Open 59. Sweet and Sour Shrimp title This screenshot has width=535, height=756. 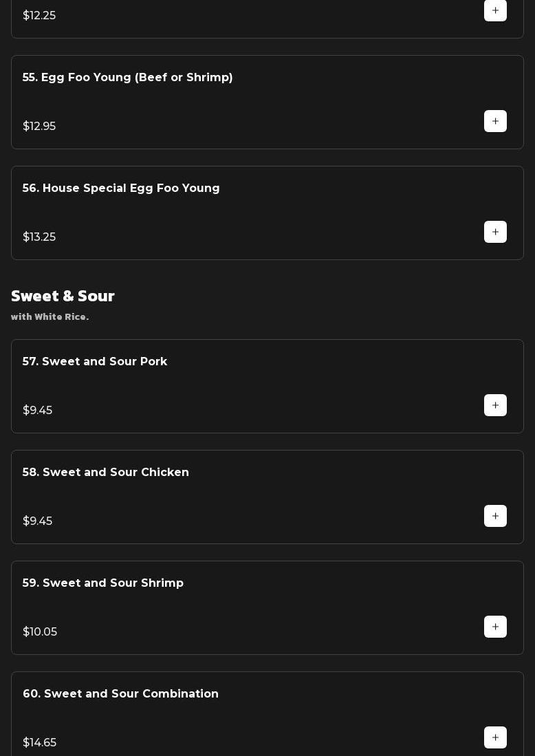[103, 583]
